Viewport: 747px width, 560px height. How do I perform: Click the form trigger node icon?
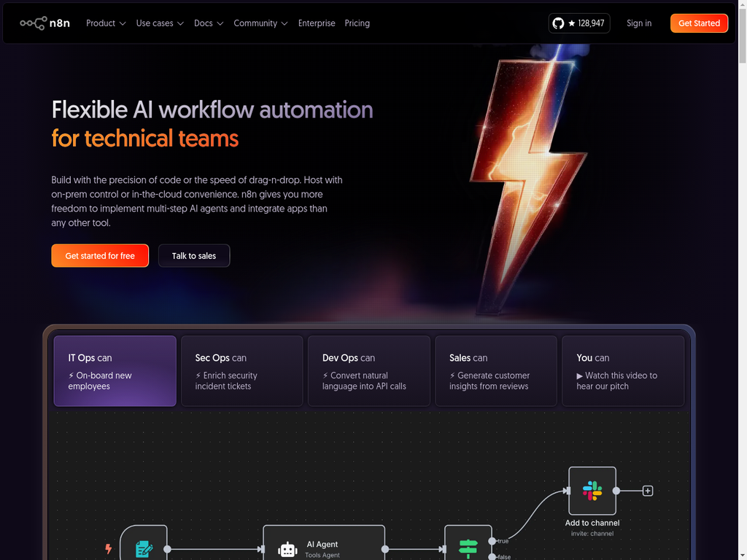coord(144,548)
